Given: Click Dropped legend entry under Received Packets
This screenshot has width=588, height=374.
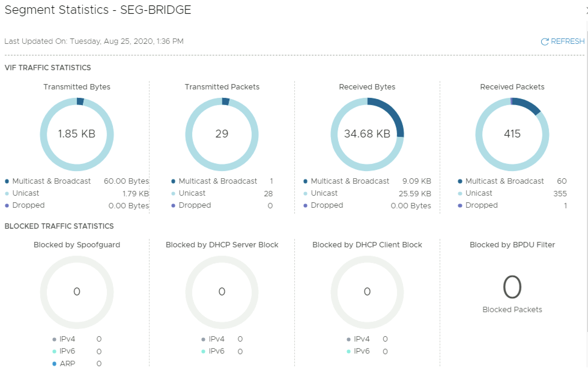Looking at the screenshot, I should point(481,205).
